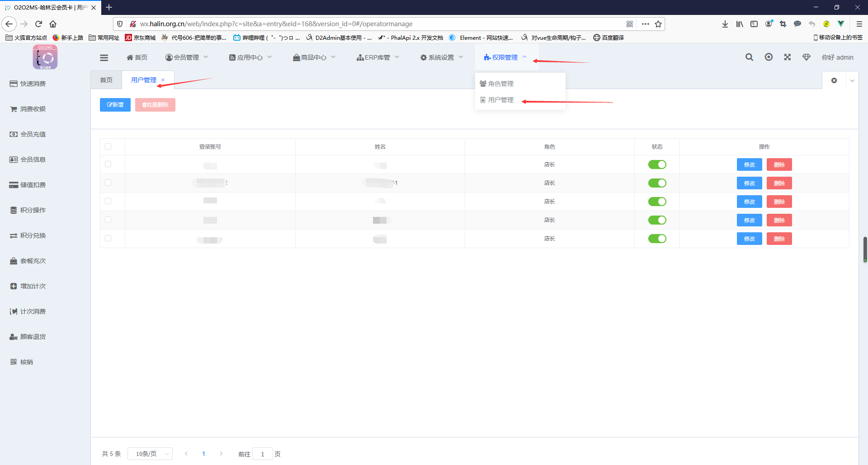Toggle select-all checkbox in table header

coord(108,146)
